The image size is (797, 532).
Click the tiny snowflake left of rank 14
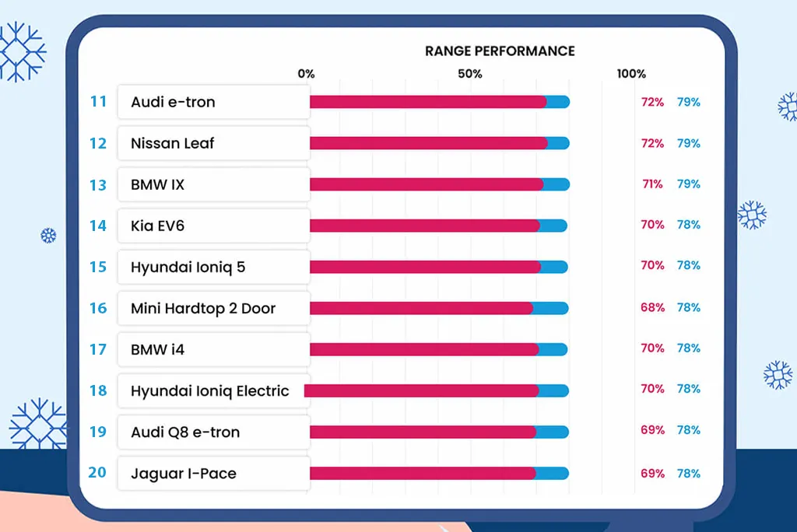coord(48,235)
